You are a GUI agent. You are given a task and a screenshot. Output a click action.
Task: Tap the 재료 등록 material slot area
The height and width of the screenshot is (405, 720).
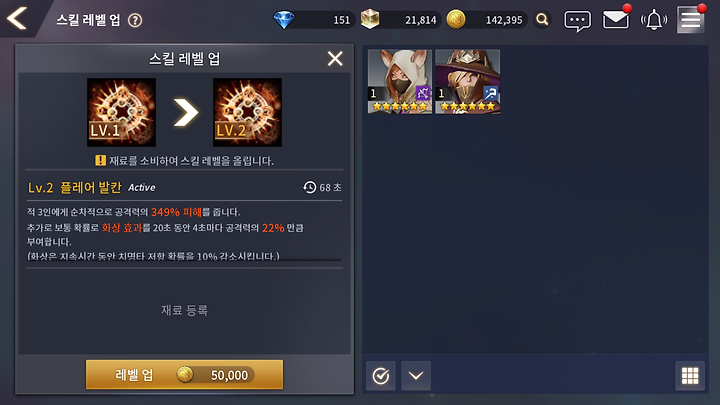pyautogui.click(x=185, y=310)
